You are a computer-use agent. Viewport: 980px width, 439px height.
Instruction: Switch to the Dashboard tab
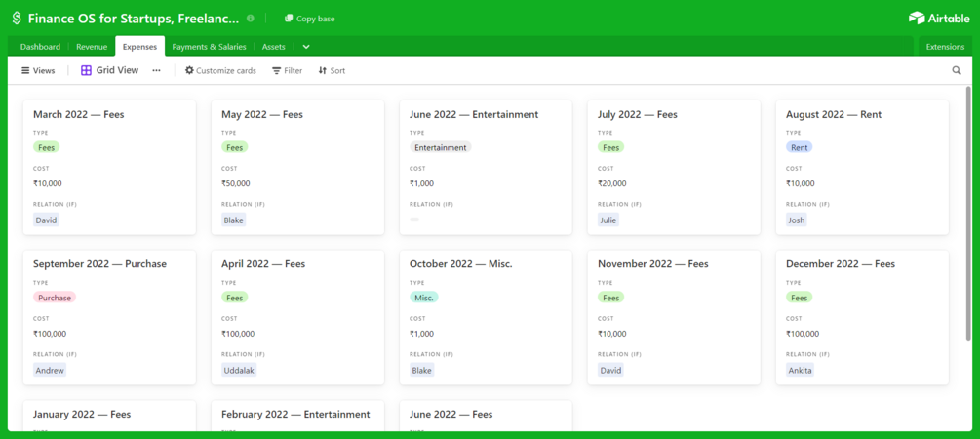tap(40, 46)
